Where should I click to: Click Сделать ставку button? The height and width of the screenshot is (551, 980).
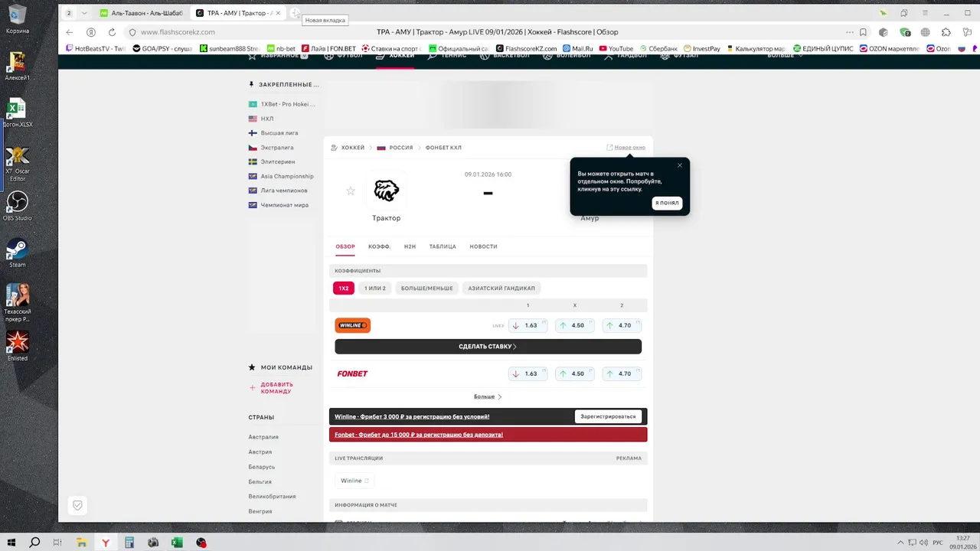pyautogui.click(x=488, y=347)
